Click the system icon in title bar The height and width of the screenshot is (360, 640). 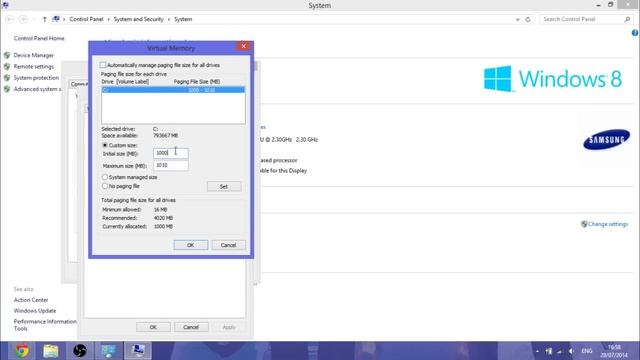(5, 5)
